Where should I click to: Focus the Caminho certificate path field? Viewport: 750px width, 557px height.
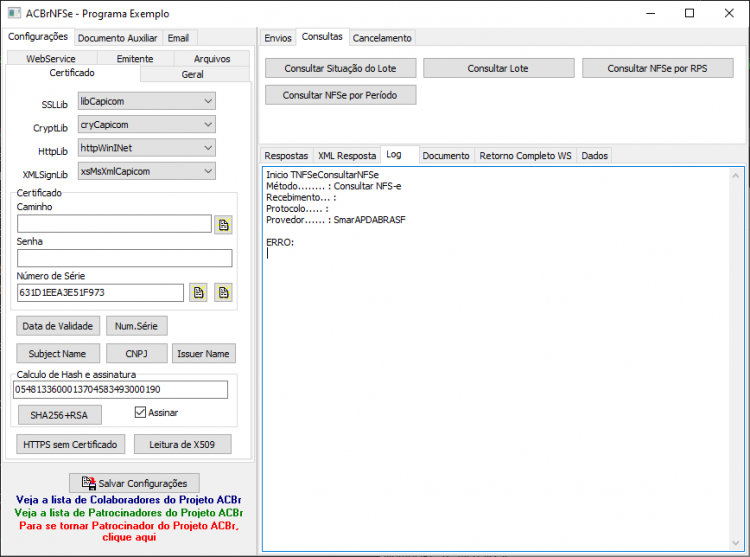tap(114, 224)
